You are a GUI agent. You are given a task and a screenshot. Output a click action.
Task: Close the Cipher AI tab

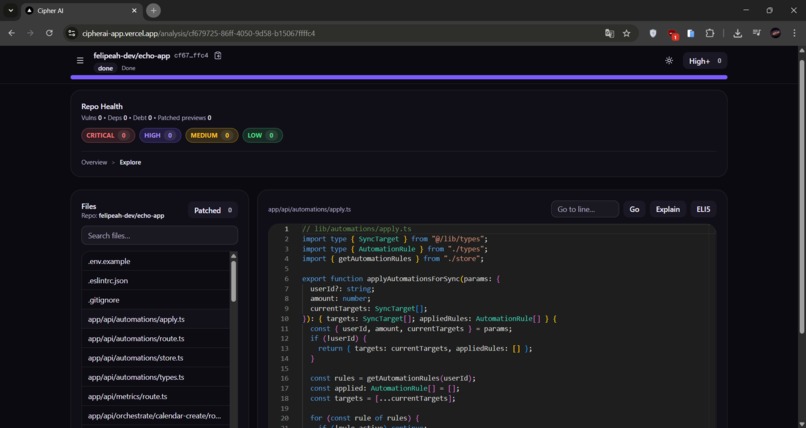point(134,10)
